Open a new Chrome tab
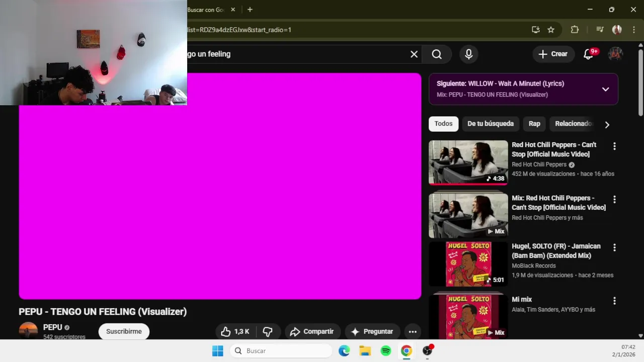 [x=250, y=10]
